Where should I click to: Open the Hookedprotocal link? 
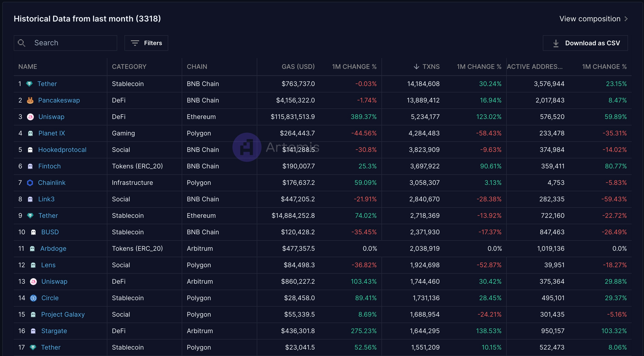(x=62, y=150)
